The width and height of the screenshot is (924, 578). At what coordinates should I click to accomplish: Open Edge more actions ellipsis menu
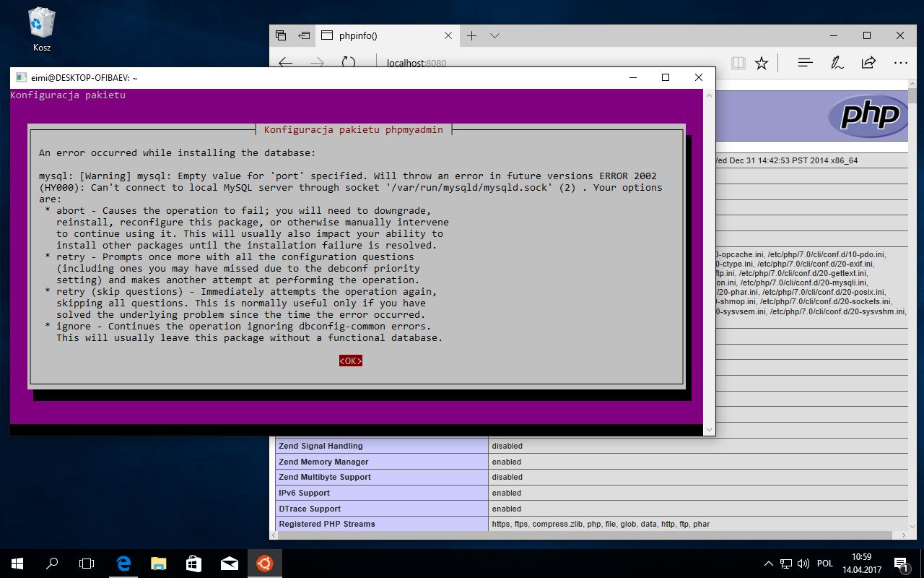pos(900,63)
